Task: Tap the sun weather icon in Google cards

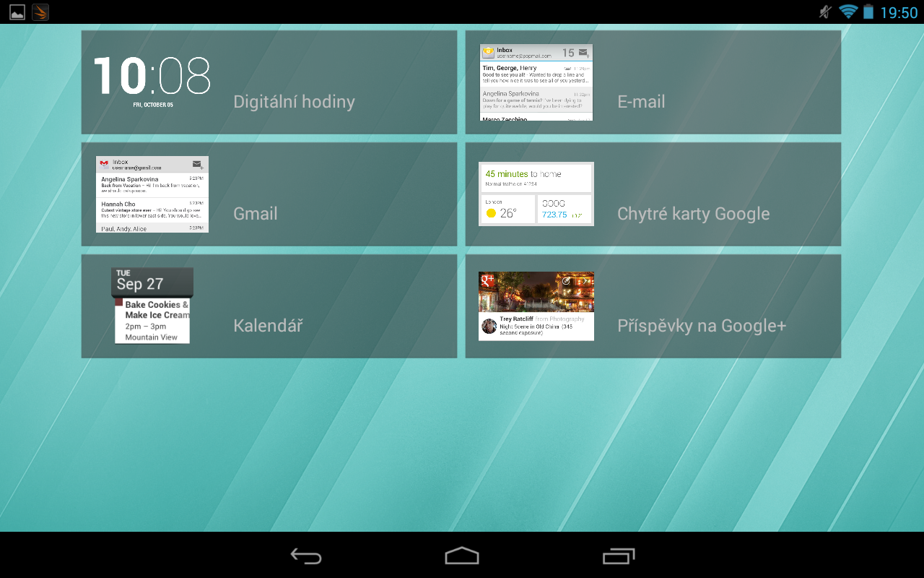Action: pos(491,213)
